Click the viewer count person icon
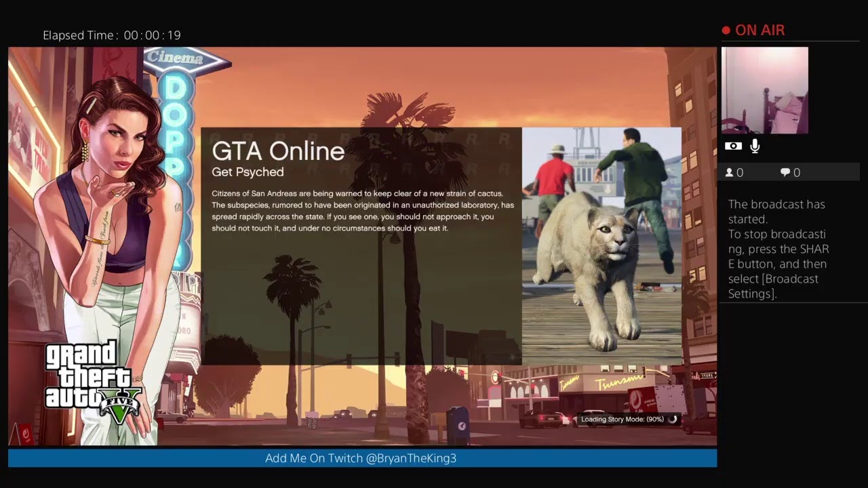868x488 pixels. (x=730, y=173)
